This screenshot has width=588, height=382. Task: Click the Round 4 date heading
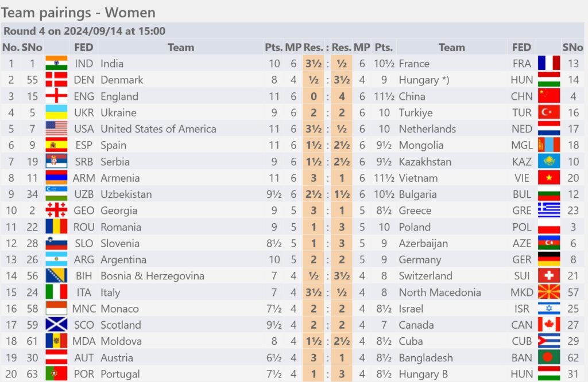[84, 31]
